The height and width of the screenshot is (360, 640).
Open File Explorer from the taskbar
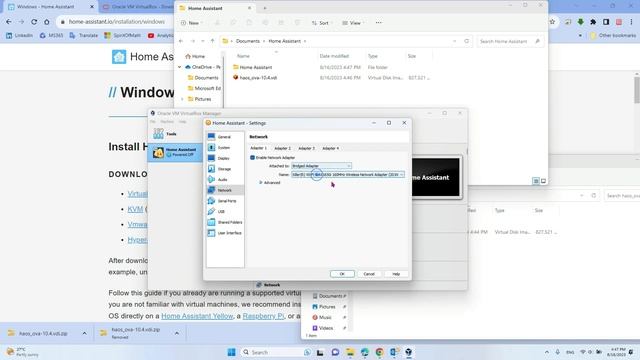click(x=350, y=352)
